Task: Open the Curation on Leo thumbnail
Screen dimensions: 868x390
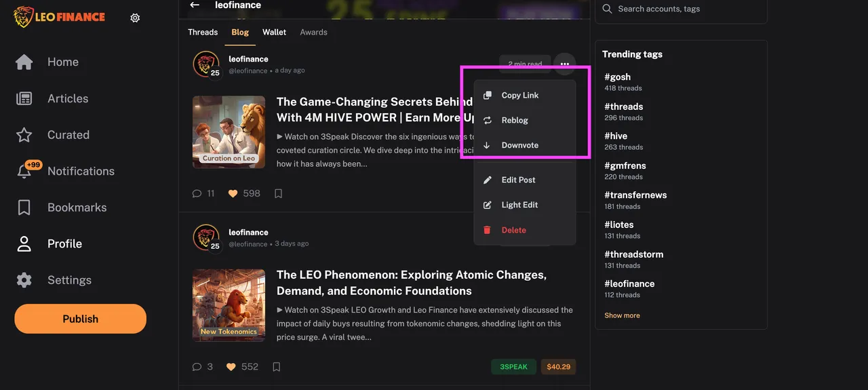Action: pyautogui.click(x=229, y=132)
